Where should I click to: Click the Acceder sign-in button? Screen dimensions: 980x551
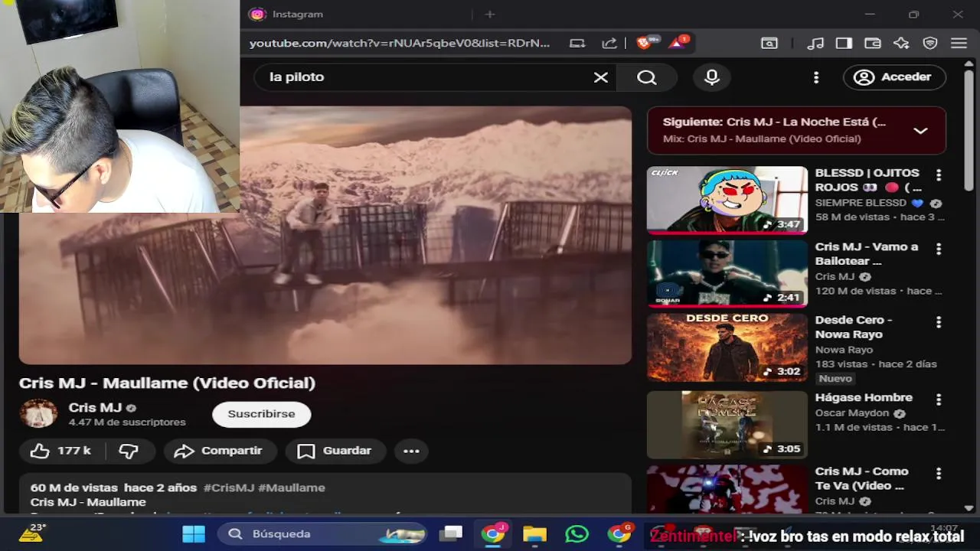pos(894,77)
